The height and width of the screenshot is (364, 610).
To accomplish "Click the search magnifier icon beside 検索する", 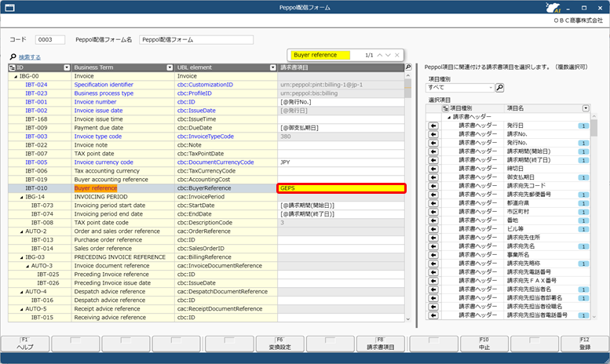I will coord(13,56).
